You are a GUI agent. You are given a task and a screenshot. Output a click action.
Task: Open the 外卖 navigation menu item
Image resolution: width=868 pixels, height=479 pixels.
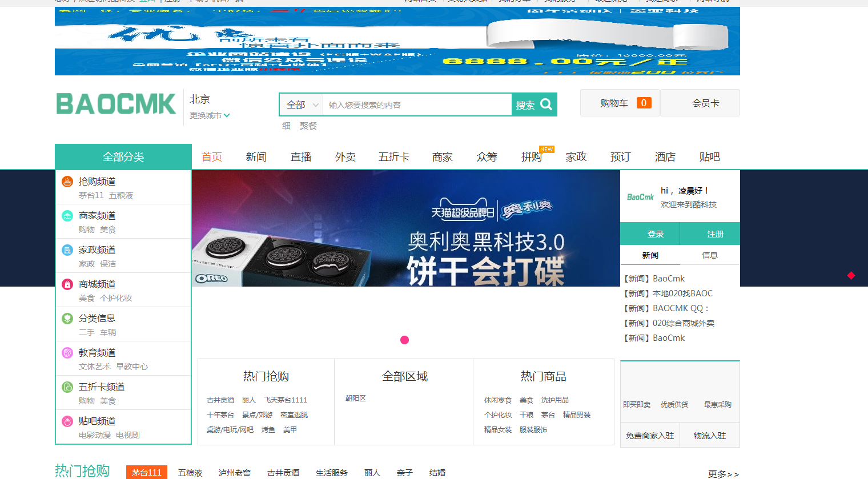[345, 157]
